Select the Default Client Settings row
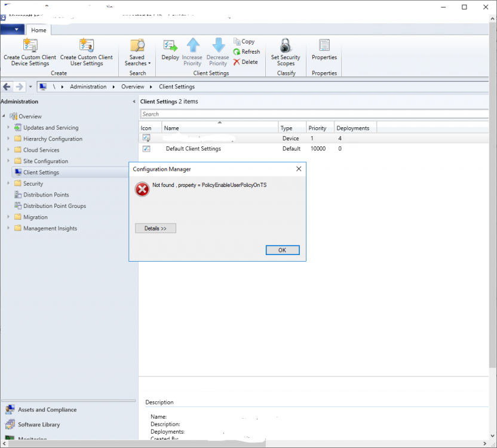The image size is (497, 448). pyautogui.click(x=313, y=149)
